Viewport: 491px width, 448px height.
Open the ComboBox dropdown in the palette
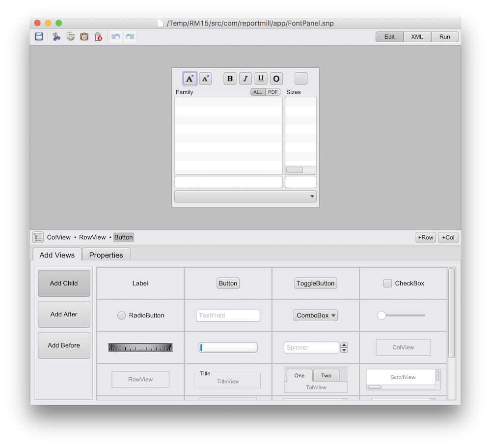pos(316,315)
